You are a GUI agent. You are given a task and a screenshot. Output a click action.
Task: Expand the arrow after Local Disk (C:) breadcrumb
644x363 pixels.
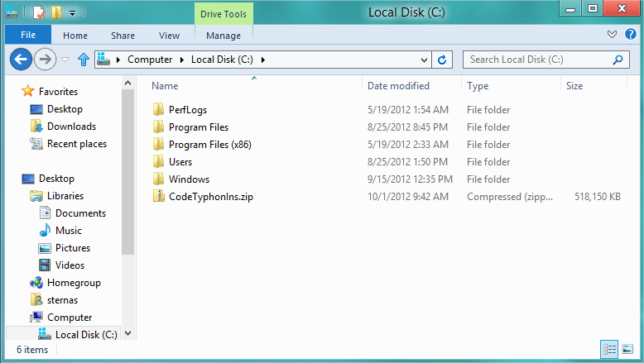tap(263, 60)
